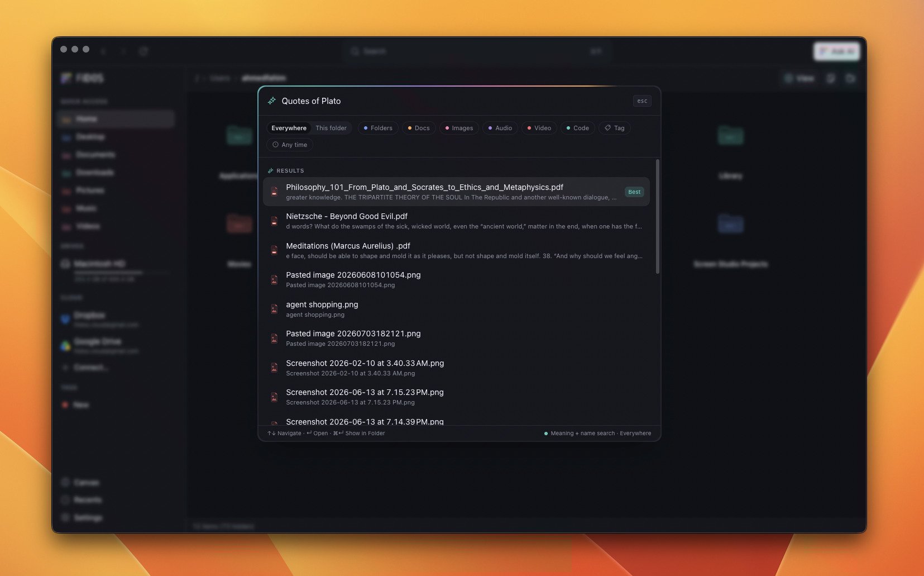Select Home in the sidebar
924x576 pixels.
116,119
